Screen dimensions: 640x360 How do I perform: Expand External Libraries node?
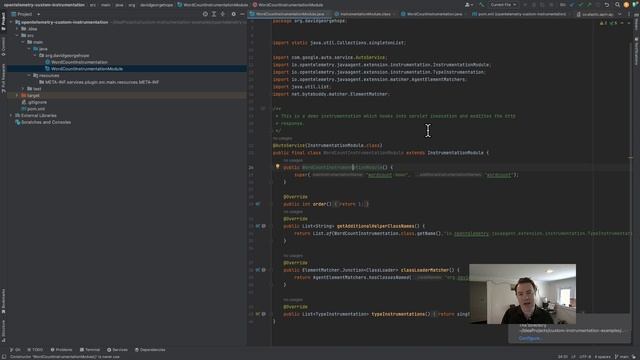click(11, 116)
